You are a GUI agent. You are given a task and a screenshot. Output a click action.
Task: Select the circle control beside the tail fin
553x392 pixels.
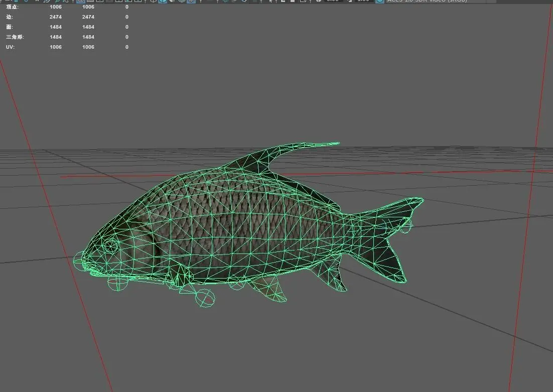pyautogui.click(x=405, y=226)
